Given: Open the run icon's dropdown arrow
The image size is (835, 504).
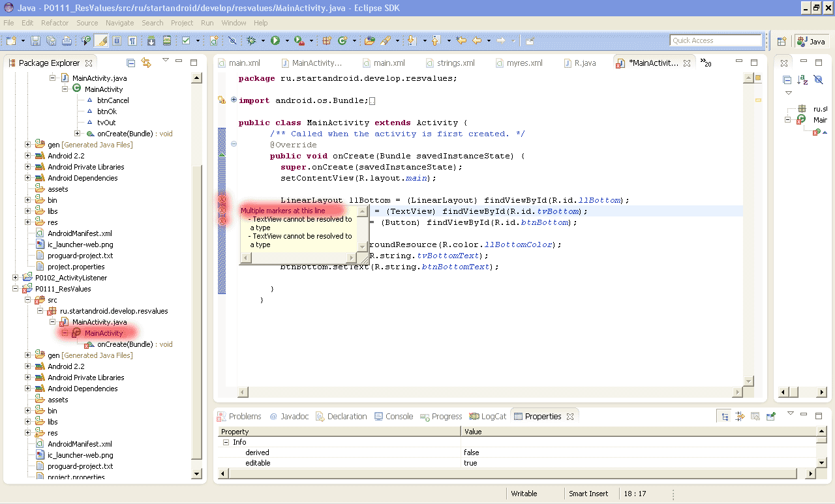Looking at the screenshot, I should click(x=286, y=40).
